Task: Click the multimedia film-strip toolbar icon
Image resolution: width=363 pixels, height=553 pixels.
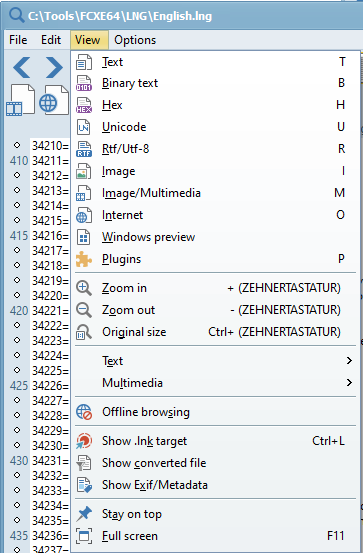Action: [20, 100]
